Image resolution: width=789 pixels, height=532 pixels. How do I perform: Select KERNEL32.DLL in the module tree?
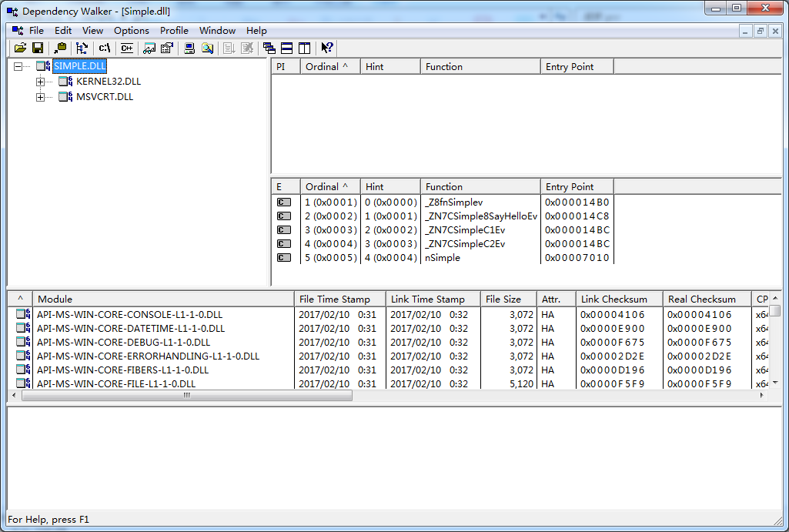click(x=109, y=82)
